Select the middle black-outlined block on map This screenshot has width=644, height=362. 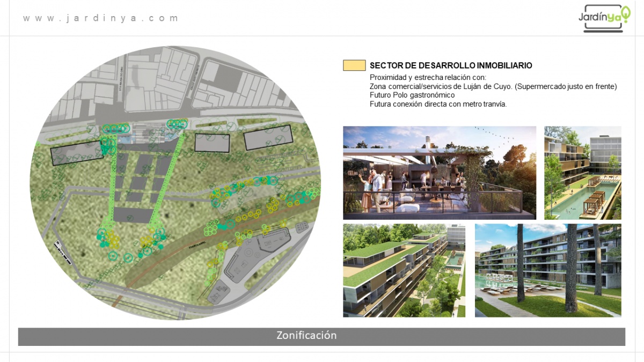[212, 142]
